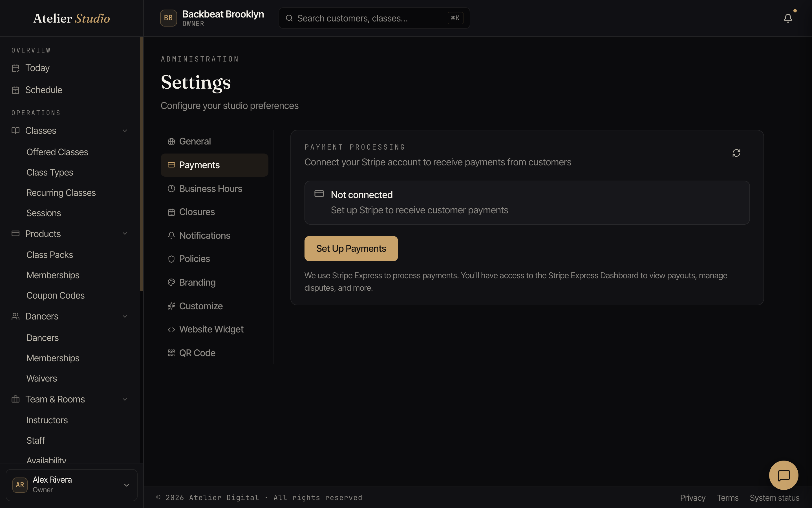Click the Closures calendar icon
The width and height of the screenshot is (812, 508).
171,212
